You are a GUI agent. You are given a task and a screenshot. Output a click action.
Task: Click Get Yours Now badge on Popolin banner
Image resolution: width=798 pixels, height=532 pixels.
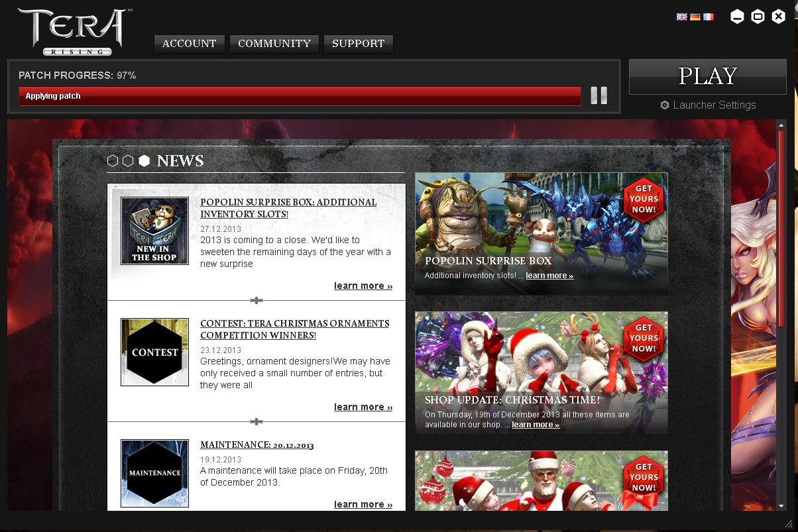tap(644, 199)
